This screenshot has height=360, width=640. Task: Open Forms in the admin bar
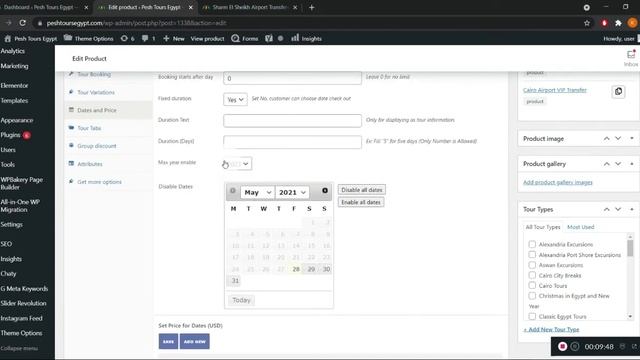[x=244, y=38]
